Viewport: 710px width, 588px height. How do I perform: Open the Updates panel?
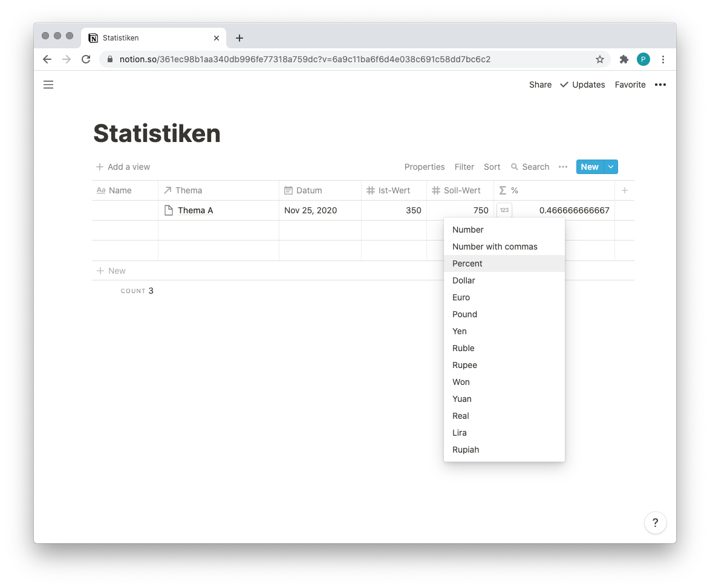tap(582, 85)
